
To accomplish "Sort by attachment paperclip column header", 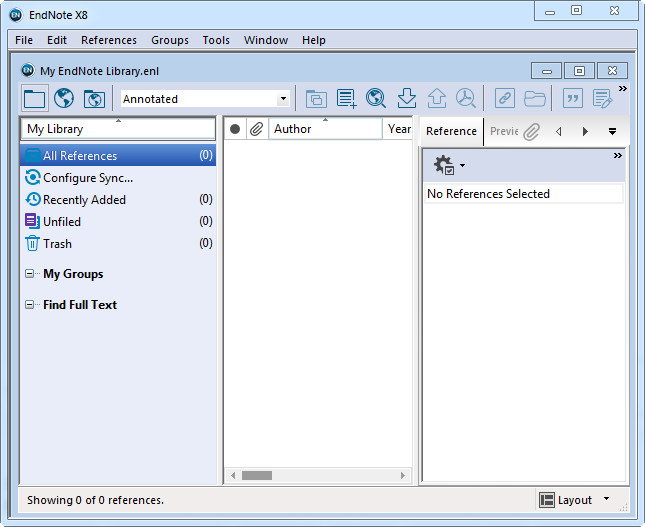I will [x=257, y=129].
